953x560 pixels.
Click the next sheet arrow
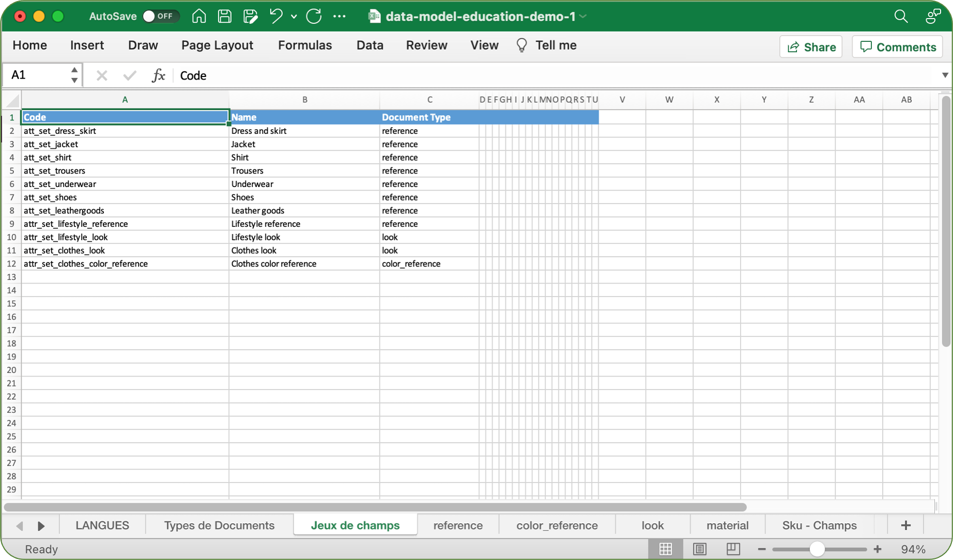(41, 526)
